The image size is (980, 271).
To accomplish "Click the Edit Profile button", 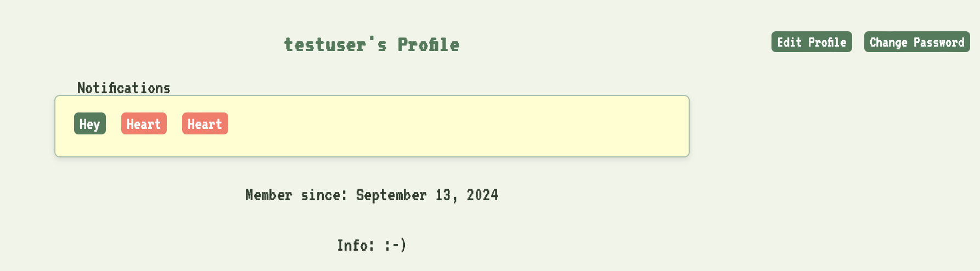I will (x=811, y=42).
